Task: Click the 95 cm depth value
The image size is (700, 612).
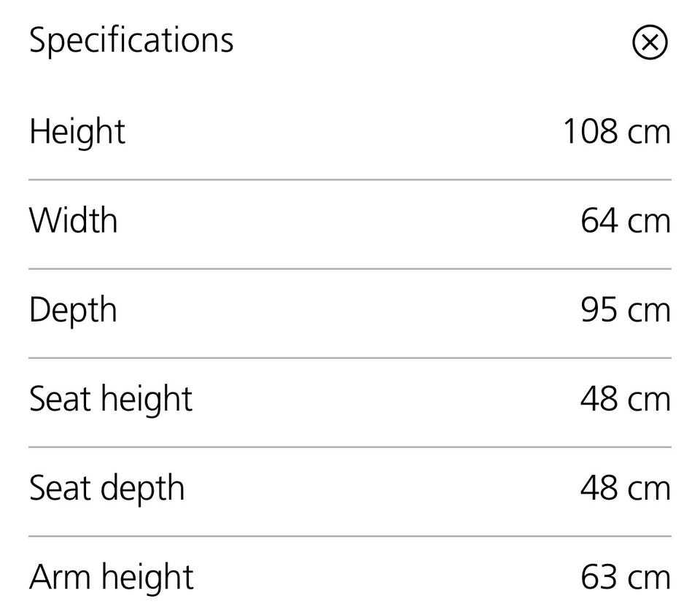Action: click(625, 310)
